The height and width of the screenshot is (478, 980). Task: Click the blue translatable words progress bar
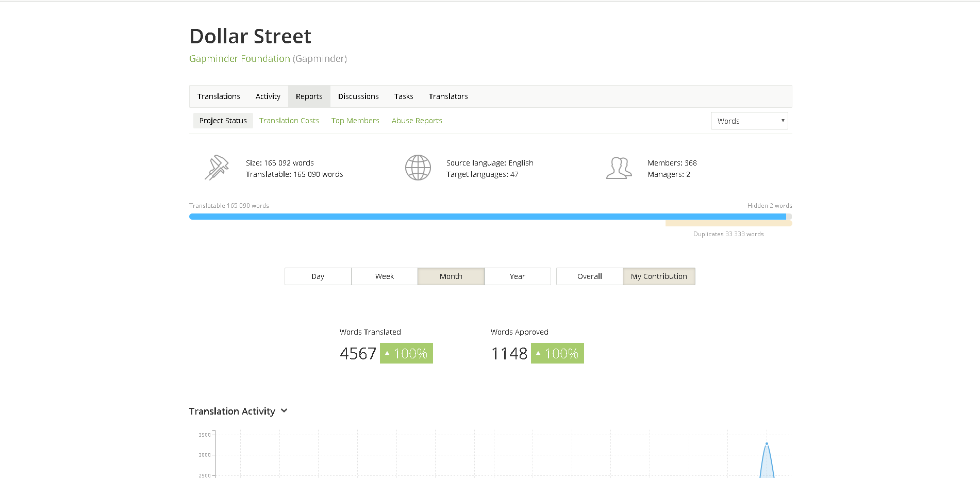[x=488, y=217]
